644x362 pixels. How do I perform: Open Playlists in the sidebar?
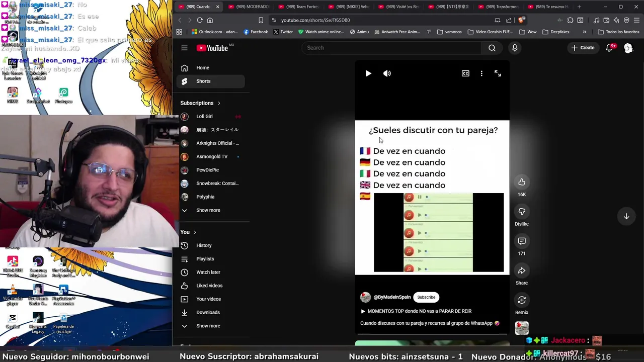[210, 259]
